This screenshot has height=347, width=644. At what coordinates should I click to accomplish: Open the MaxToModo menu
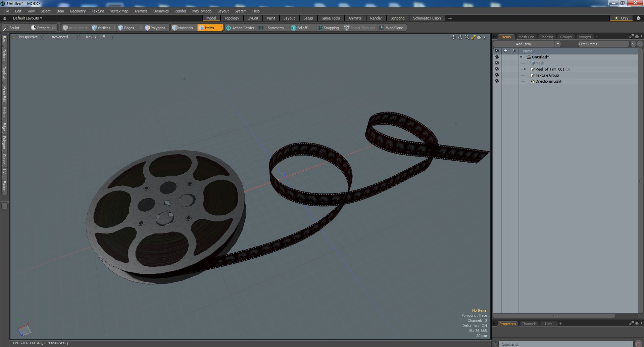tap(202, 11)
